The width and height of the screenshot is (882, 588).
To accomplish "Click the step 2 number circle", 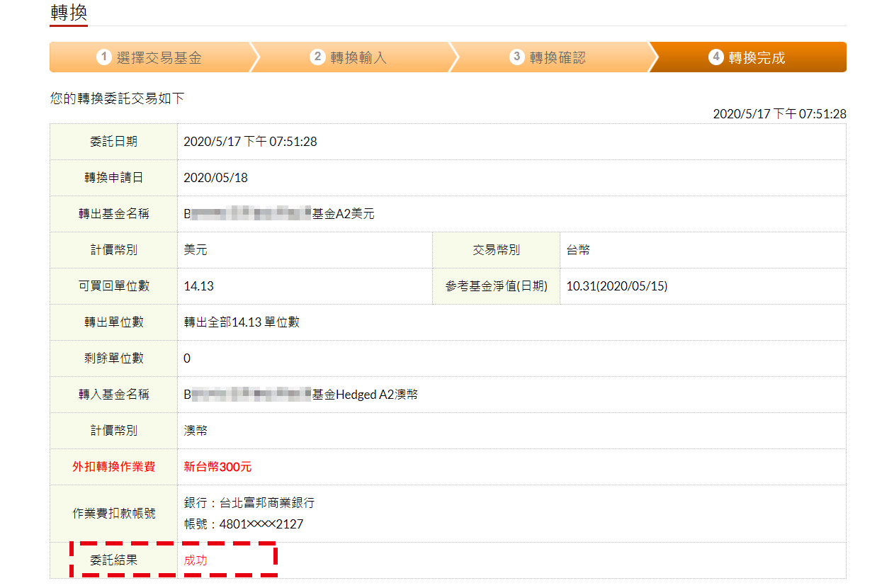I will (x=318, y=57).
